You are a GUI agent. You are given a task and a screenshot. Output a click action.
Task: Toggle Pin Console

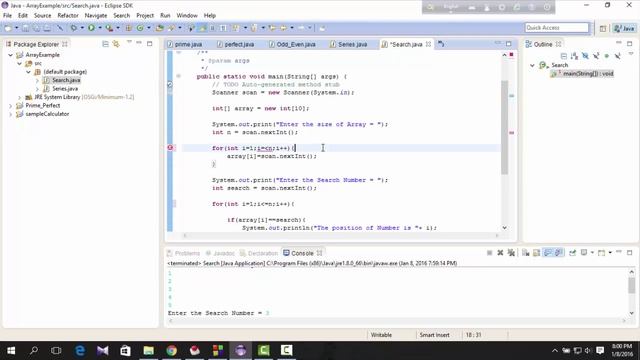click(x=573, y=253)
